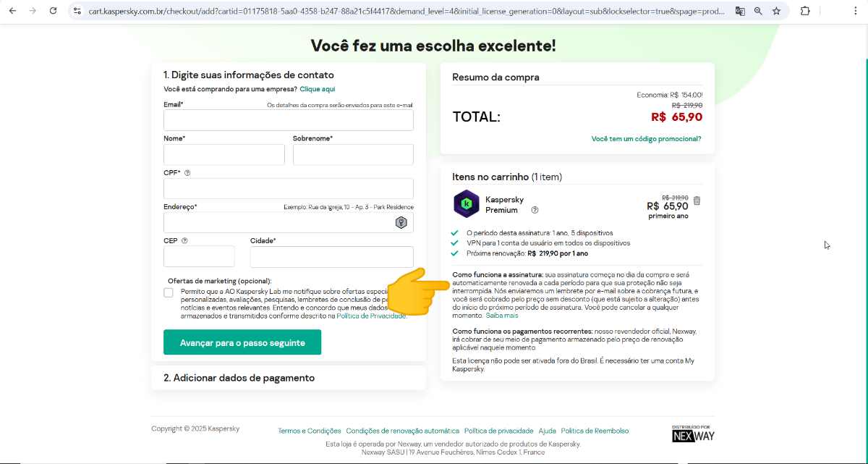The height and width of the screenshot is (464, 868).
Task: Click the help icon next to Kaspersky Premium
Action: pos(535,210)
